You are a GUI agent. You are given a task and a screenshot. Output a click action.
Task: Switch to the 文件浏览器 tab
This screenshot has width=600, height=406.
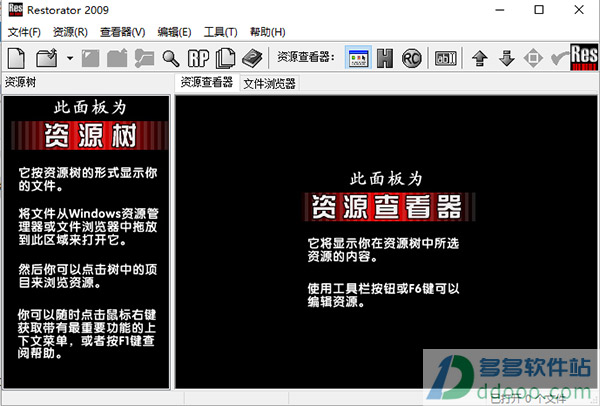269,83
